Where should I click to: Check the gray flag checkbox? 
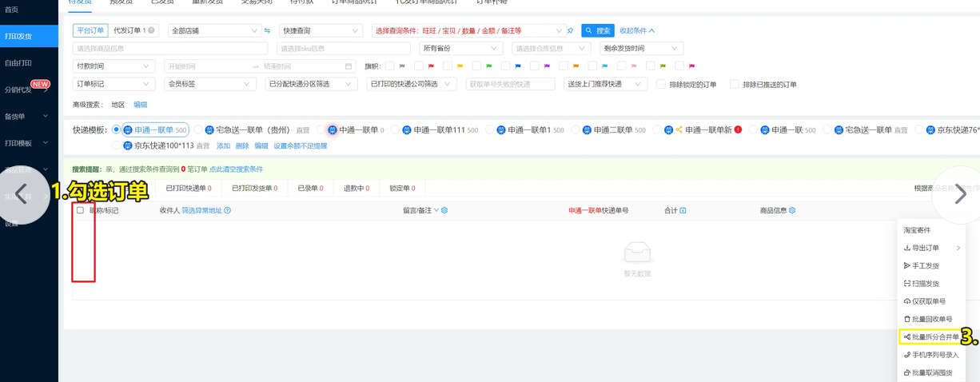(x=389, y=66)
